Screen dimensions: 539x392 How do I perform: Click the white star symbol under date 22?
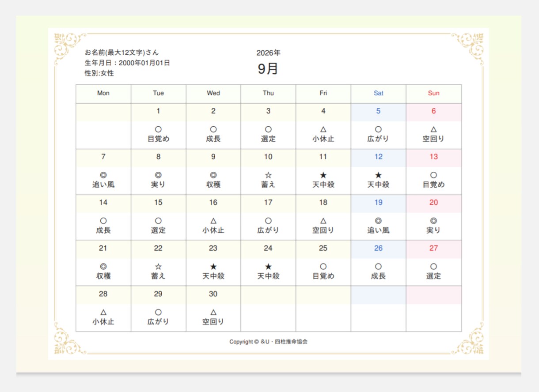(x=158, y=267)
